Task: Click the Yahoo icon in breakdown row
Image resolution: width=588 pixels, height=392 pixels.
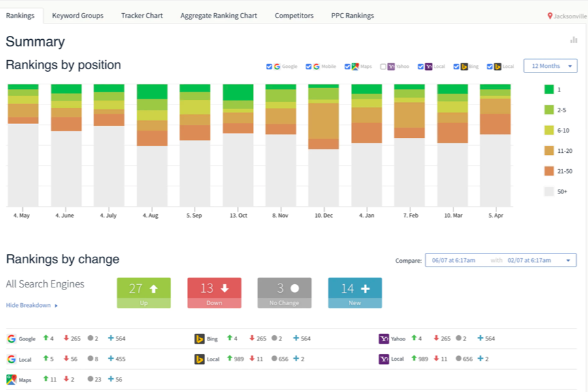Action: pos(384,338)
